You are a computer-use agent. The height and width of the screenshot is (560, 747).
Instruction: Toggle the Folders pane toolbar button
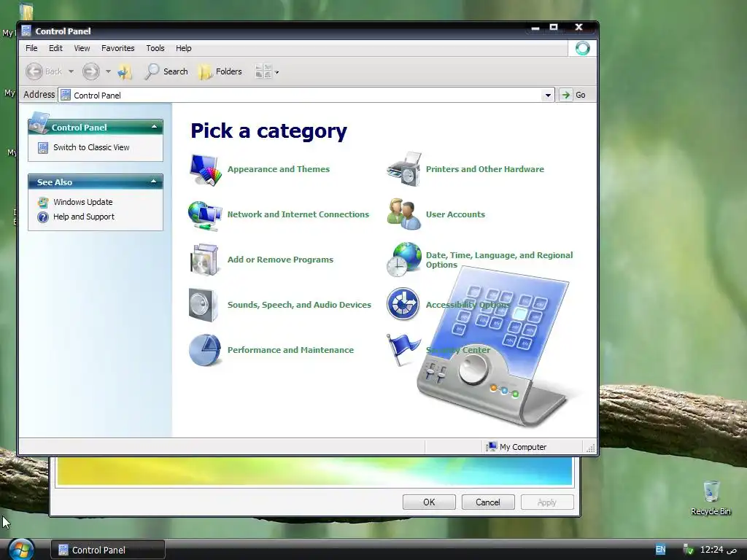click(x=220, y=71)
